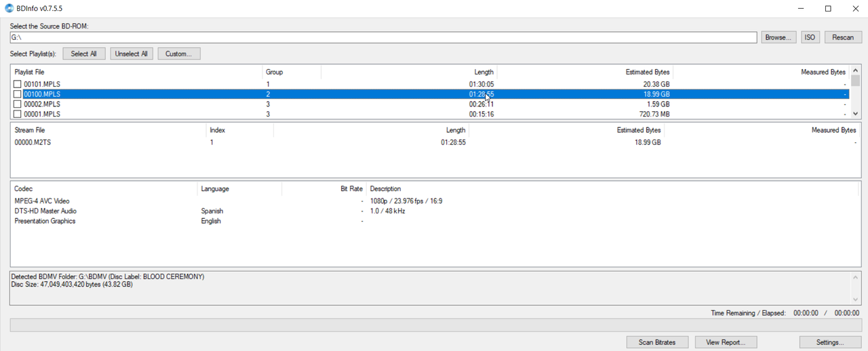Click disc info box scroll up arrow
This screenshot has width=868, height=351.
pos(855,277)
